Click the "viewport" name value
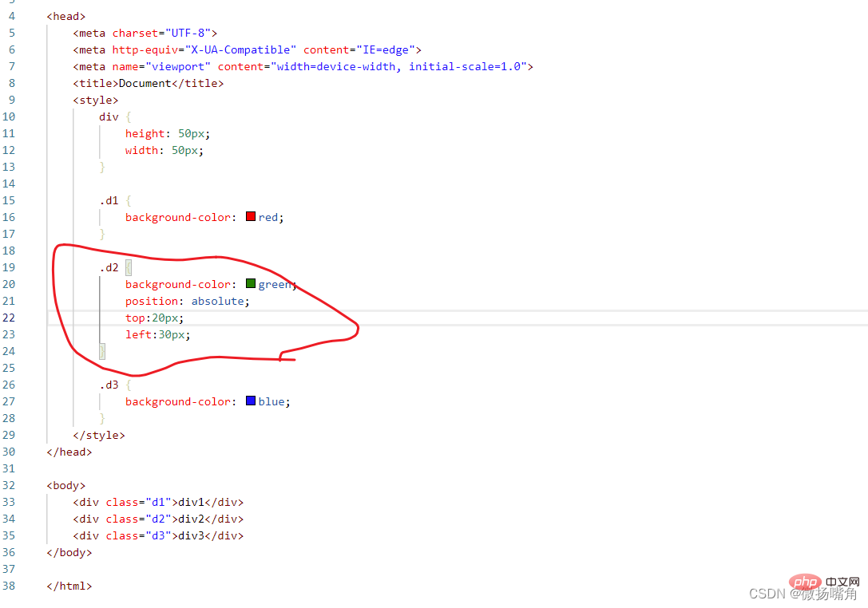 click(178, 66)
